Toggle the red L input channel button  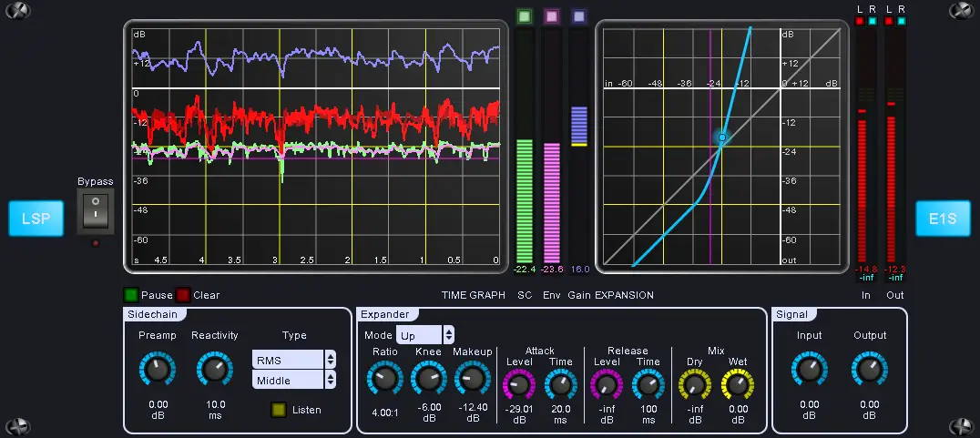(860, 21)
